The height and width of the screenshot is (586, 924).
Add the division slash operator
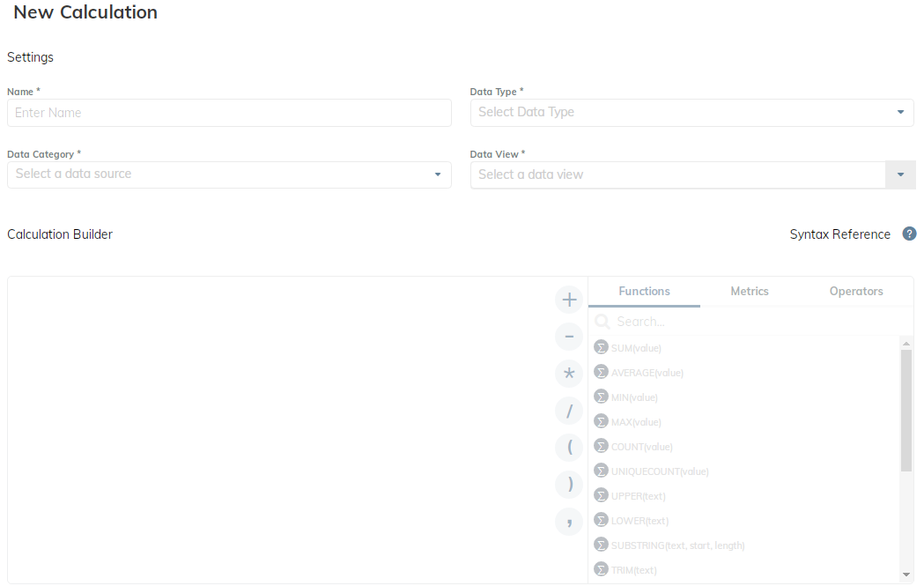(x=569, y=411)
